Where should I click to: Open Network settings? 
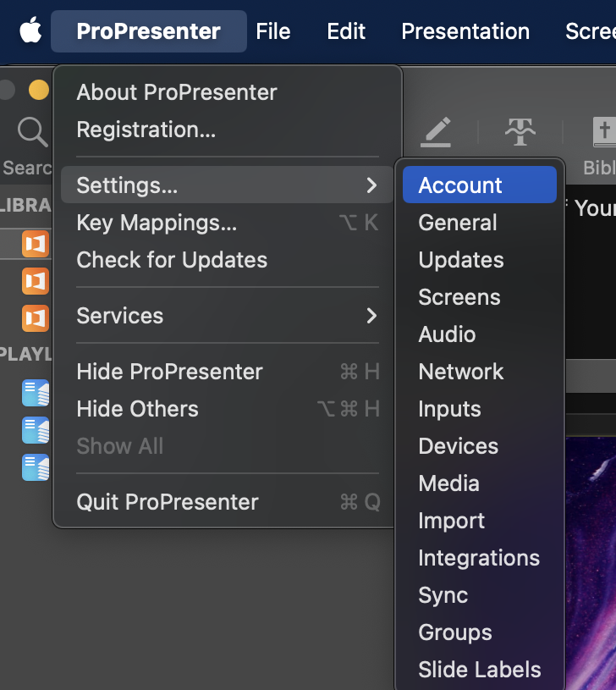pos(480,372)
